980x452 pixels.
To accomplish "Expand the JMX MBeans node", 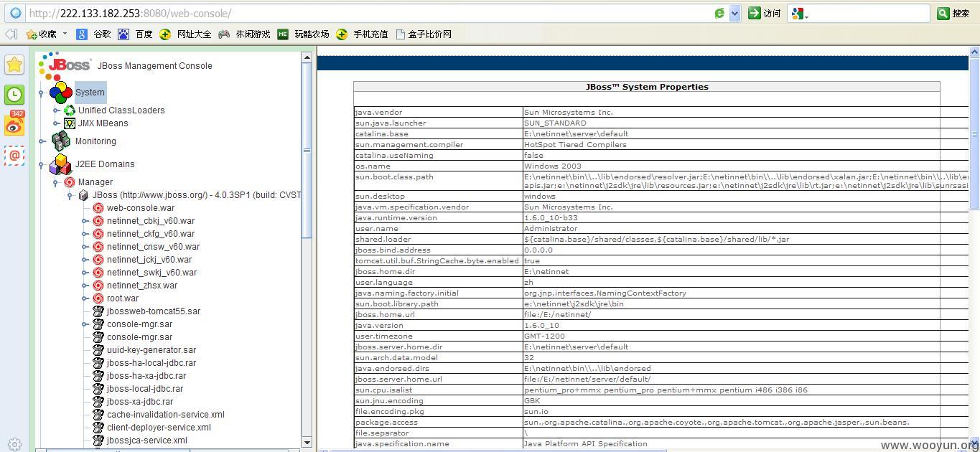I will (x=57, y=123).
